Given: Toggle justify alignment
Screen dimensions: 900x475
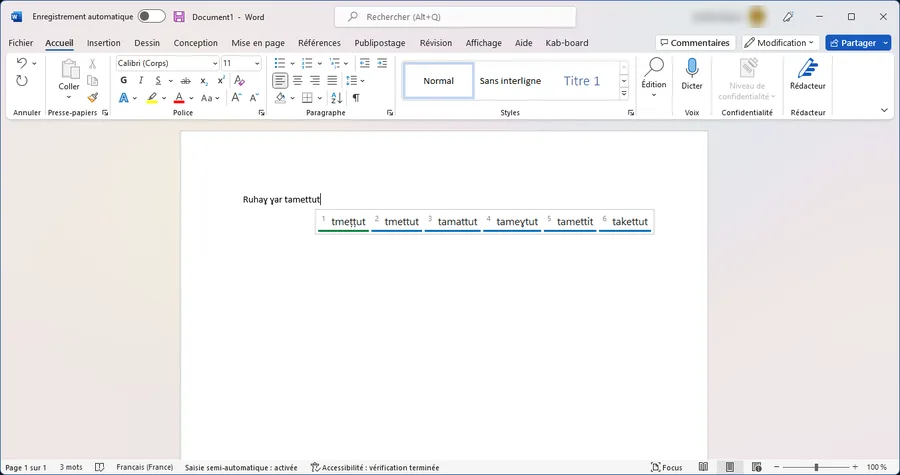Looking at the screenshot, I should coord(332,80).
